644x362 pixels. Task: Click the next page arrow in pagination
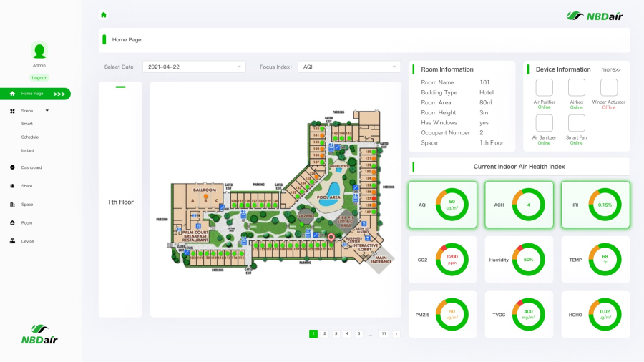[396, 333]
